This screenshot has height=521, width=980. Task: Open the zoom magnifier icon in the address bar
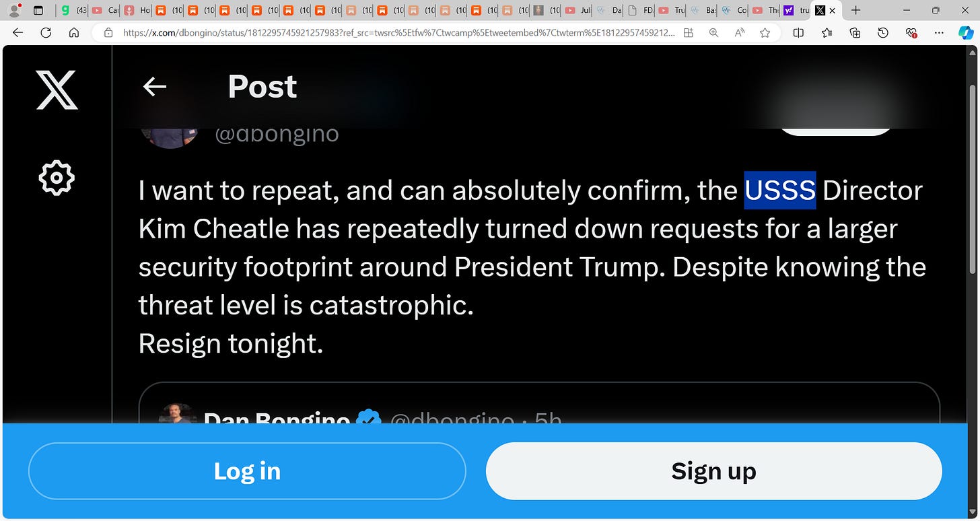713,32
